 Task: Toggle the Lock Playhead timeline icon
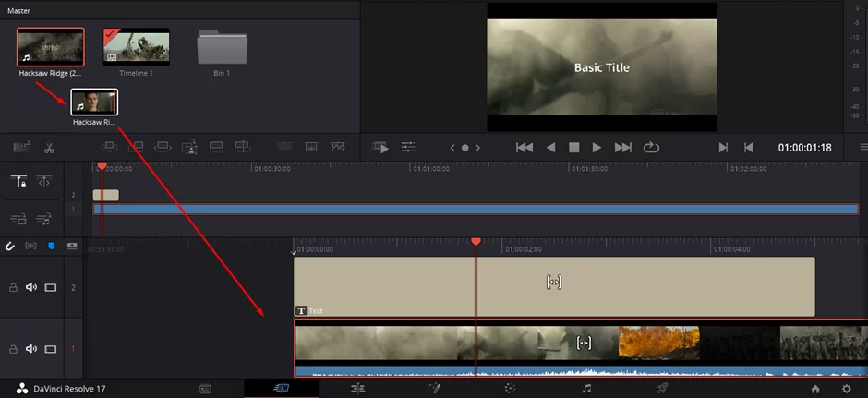point(18,181)
